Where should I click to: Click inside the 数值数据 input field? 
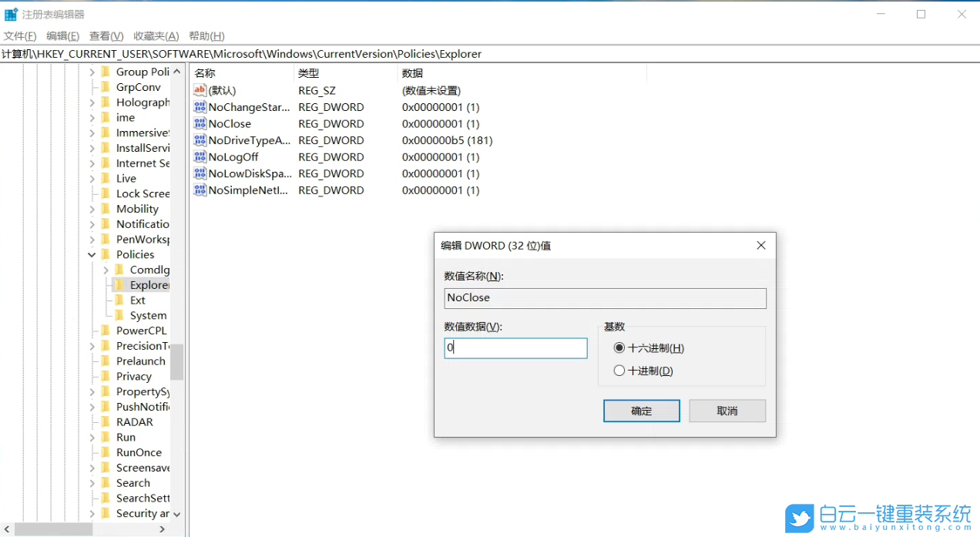[515, 347]
